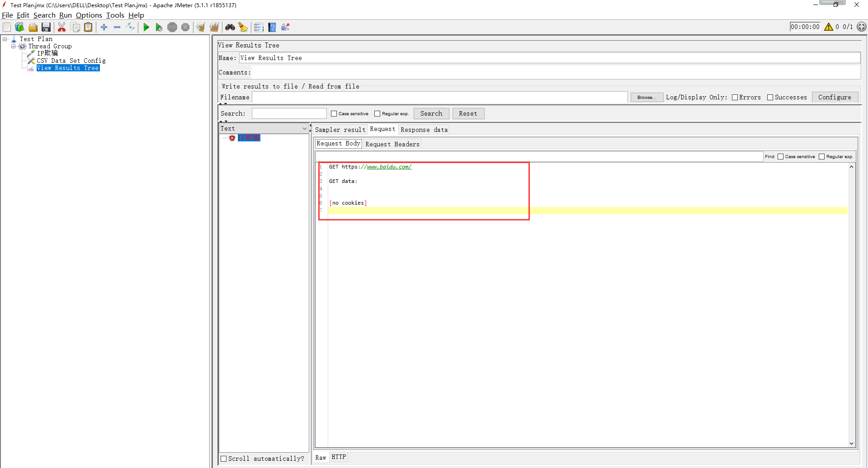868x468 pixels.
Task: Click the Filename input field
Action: (x=440, y=97)
